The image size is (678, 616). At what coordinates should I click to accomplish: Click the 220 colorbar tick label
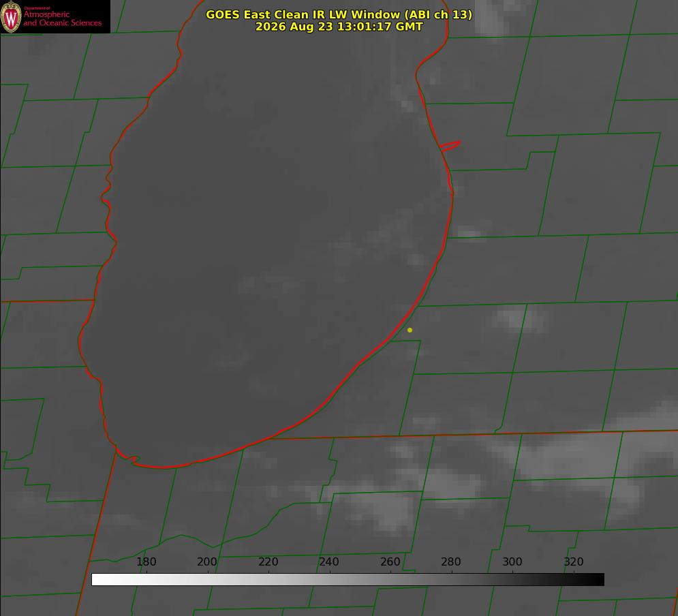(x=268, y=561)
